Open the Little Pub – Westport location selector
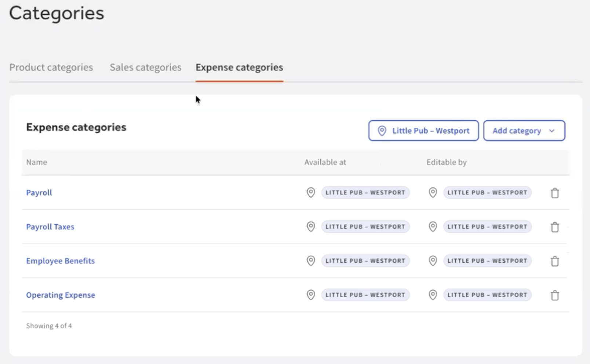The image size is (590, 364). click(x=423, y=131)
